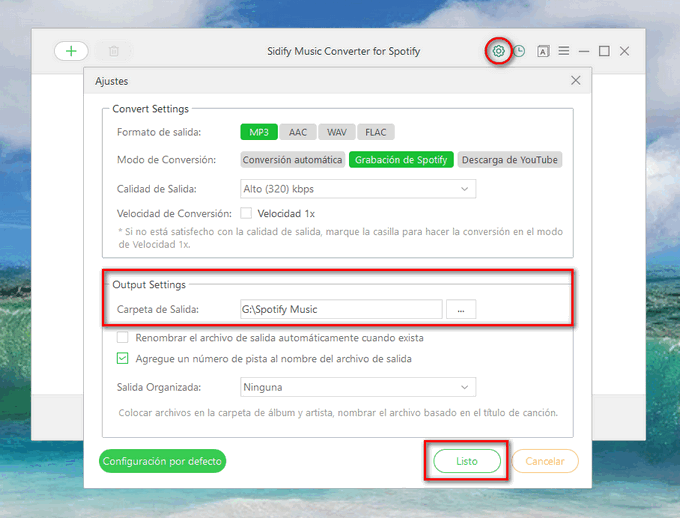Confirm settings with Listo button
Screen dimensions: 680x518
(467, 461)
